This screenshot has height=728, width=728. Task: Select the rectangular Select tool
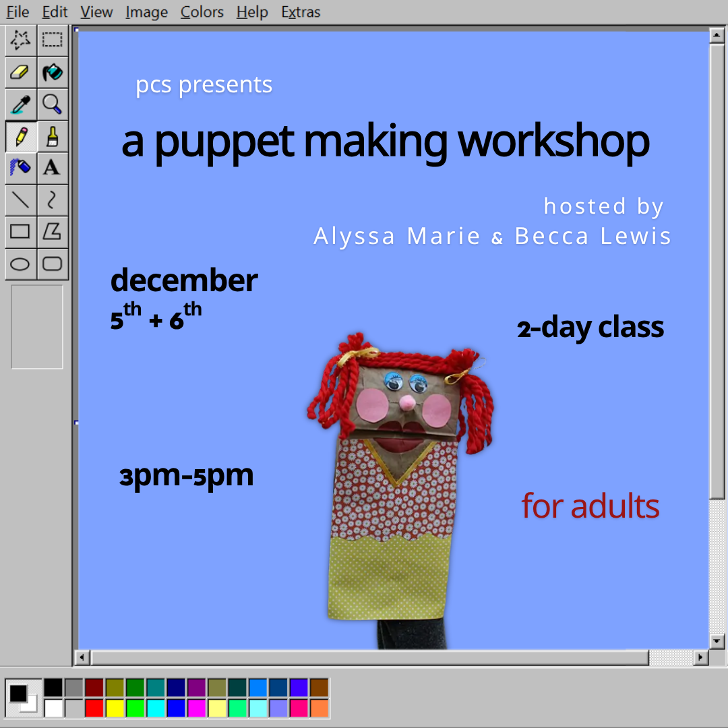(53, 40)
